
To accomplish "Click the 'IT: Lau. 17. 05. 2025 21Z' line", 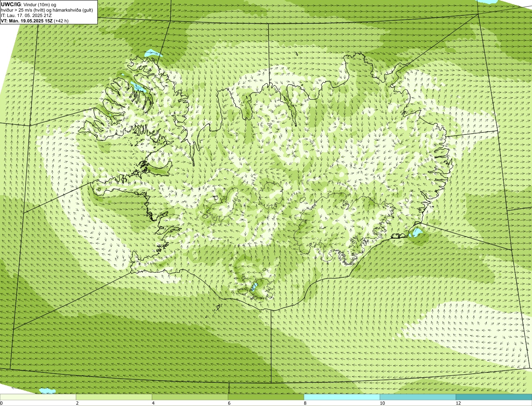I will tap(26, 15).
